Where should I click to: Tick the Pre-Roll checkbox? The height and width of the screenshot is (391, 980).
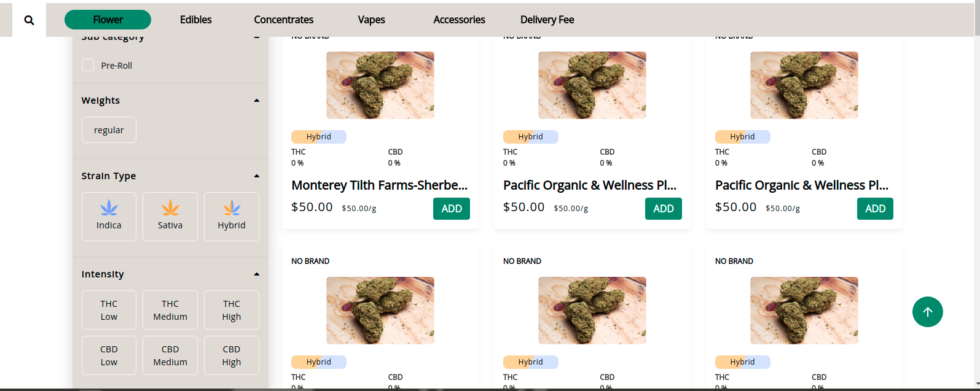pyautogui.click(x=88, y=66)
